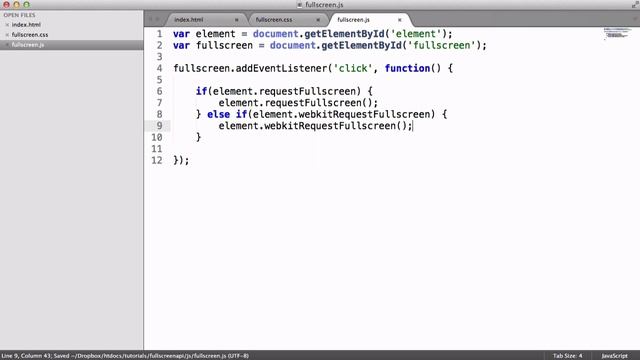Select fullscreen.js in the sidebar

28,44
